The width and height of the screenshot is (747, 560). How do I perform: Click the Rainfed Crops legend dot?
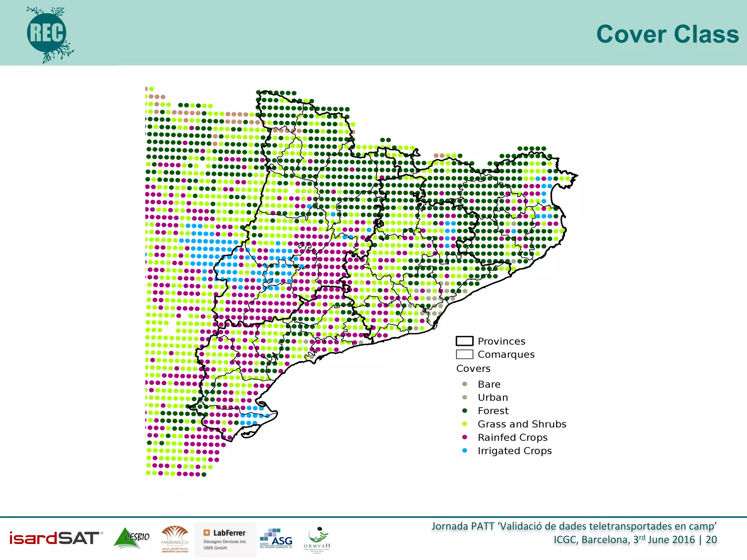(465, 437)
